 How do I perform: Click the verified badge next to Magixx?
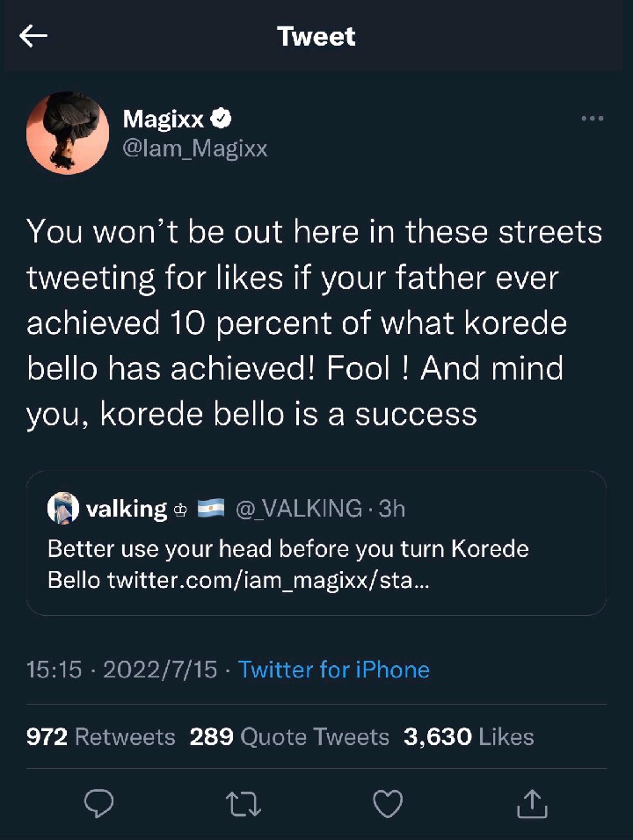coord(221,117)
